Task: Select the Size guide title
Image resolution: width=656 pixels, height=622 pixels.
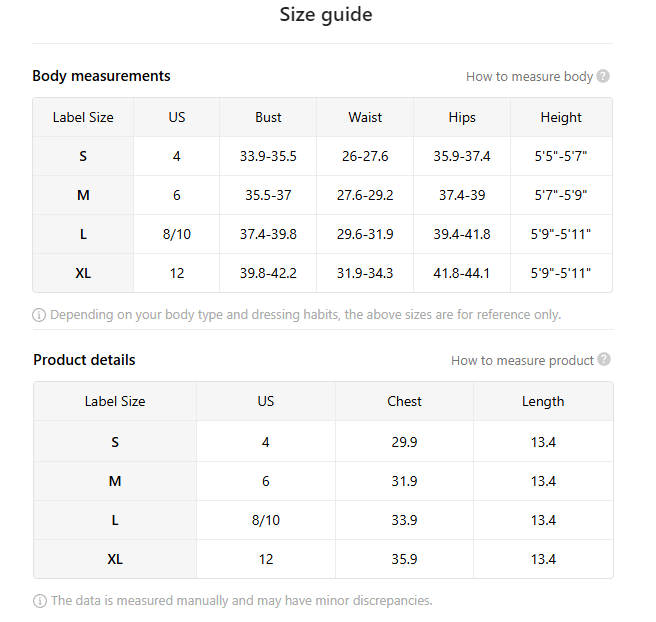Action: pyautogui.click(x=326, y=15)
